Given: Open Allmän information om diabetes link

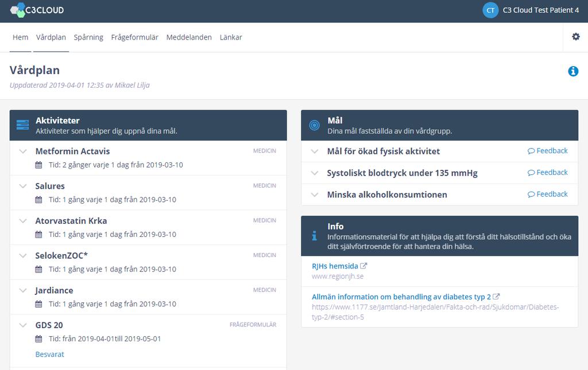Looking at the screenshot, I should tap(401, 297).
